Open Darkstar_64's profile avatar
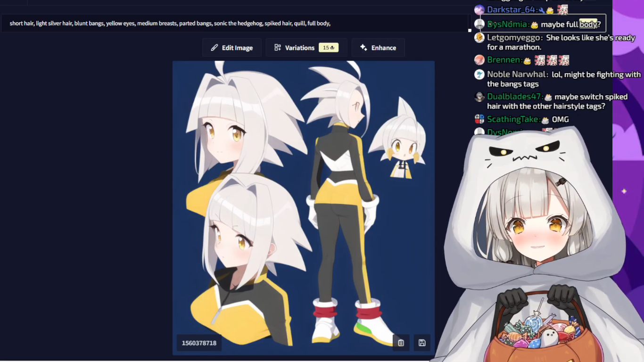This screenshot has width=644, height=362. pos(479,10)
